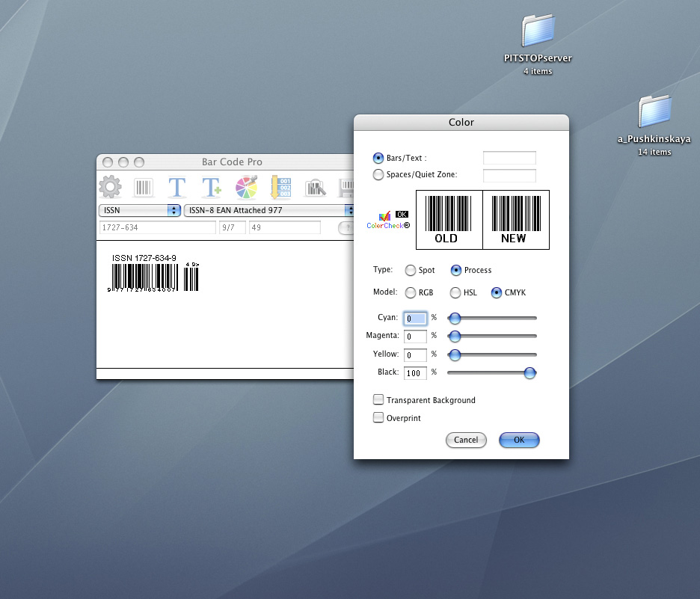Open the color wheel eyedropper tool
The image size is (700, 599).
point(247,187)
